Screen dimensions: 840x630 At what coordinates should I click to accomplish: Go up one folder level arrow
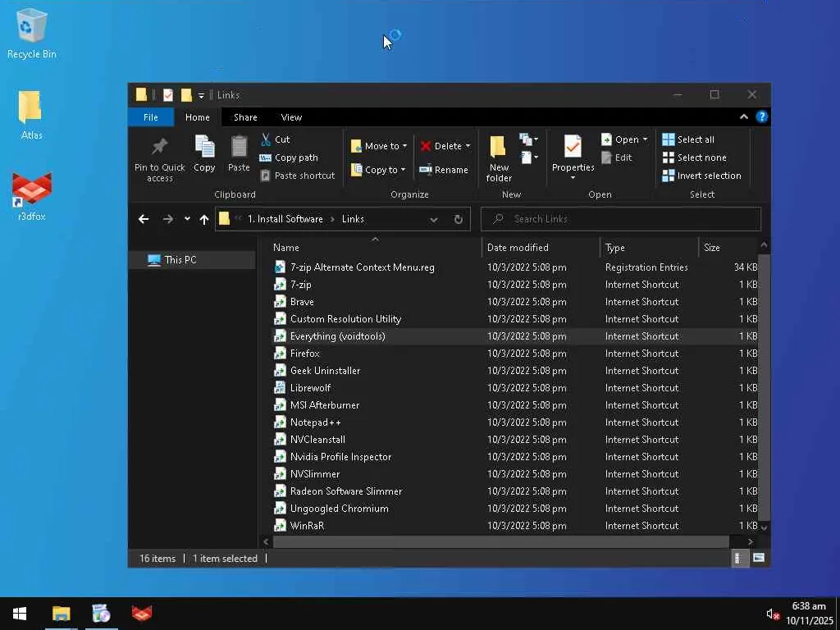tap(204, 219)
